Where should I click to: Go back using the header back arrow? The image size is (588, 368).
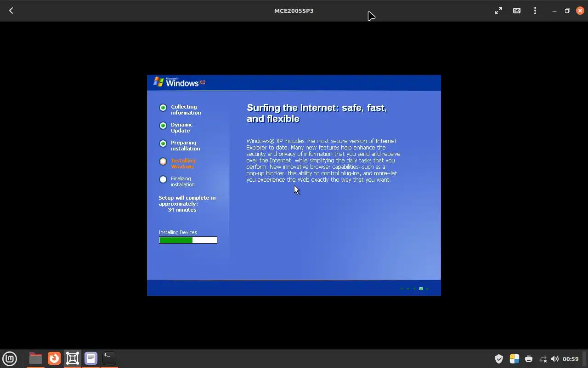click(x=11, y=11)
